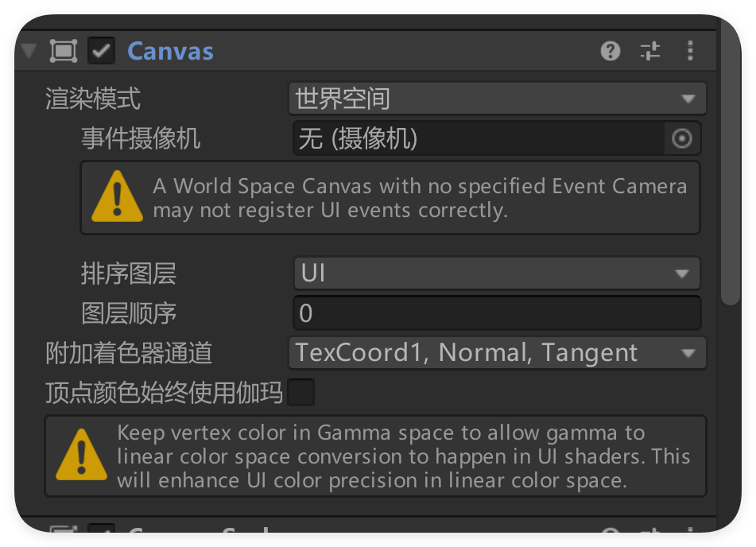Collapse the Canvas component foldout triangle
Image resolution: width=756 pixels, height=547 pixels.
[x=29, y=52]
